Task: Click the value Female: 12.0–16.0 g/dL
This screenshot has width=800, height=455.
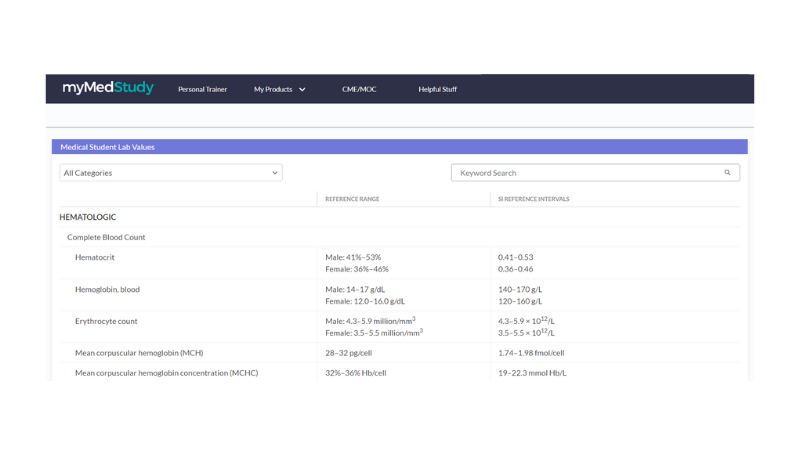Action: (x=365, y=301)
